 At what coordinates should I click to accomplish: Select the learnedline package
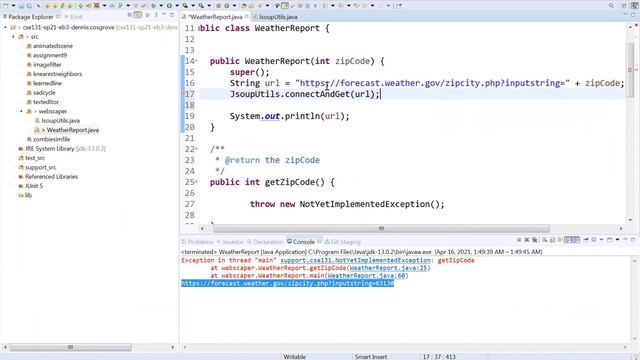point(44,83)
